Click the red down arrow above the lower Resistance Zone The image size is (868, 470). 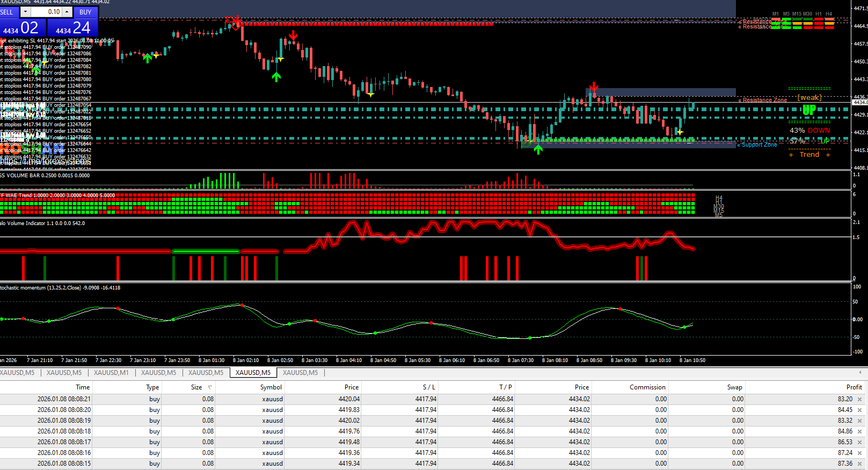(x=593, y=87)
